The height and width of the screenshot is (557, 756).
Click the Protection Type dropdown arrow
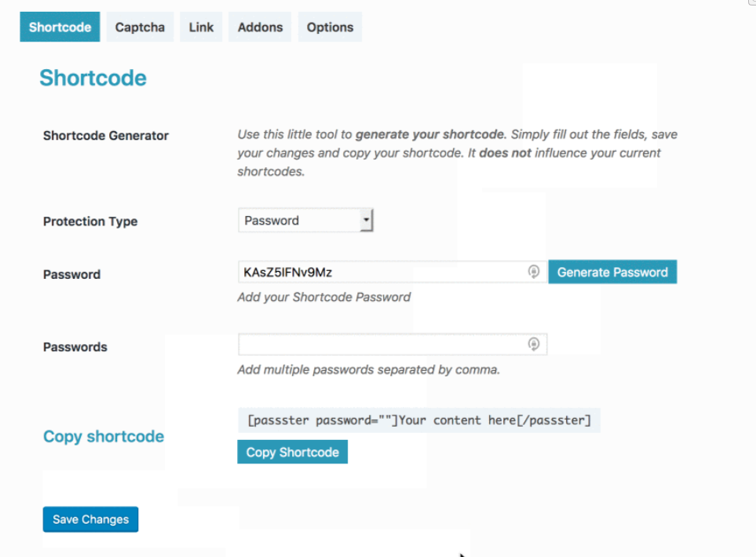(x=367, y=220)
